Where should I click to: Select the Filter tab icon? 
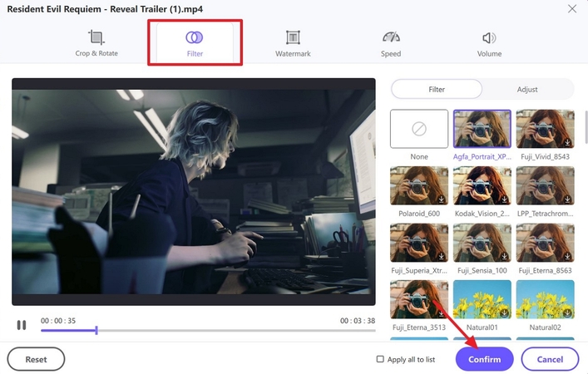pyautogui.click(x=195, y=37)
